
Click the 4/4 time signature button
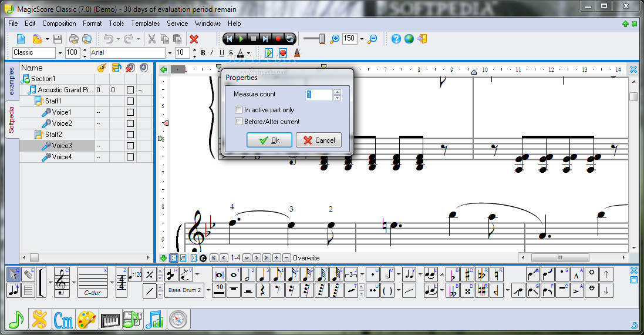coord(122,282)
